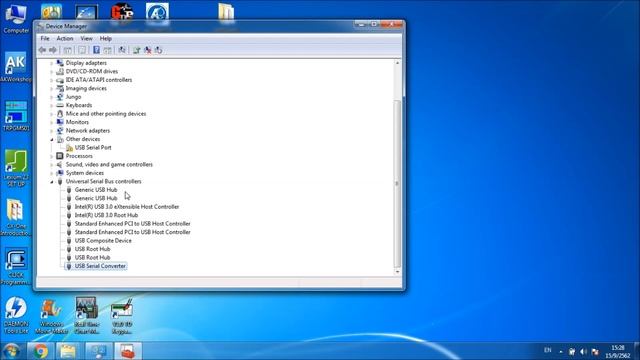Open the File menu

click(x=45, y=38)
